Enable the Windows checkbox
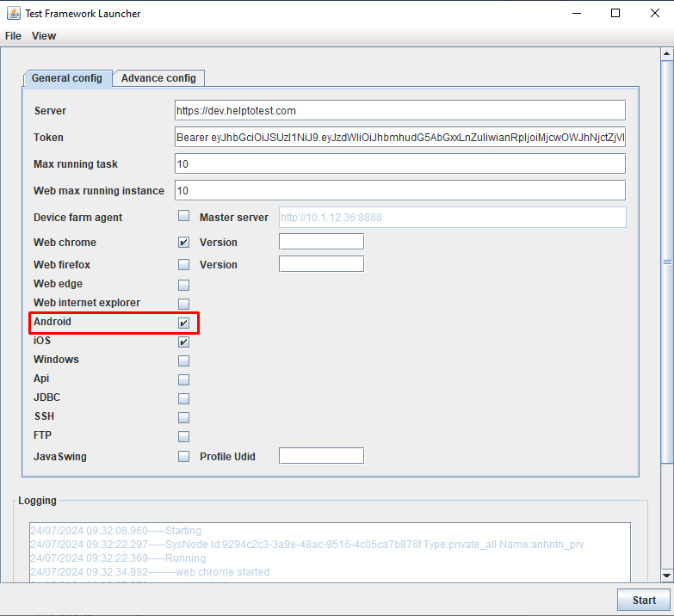This screenshot has height=616, width=674. click(x=183, y=360)
